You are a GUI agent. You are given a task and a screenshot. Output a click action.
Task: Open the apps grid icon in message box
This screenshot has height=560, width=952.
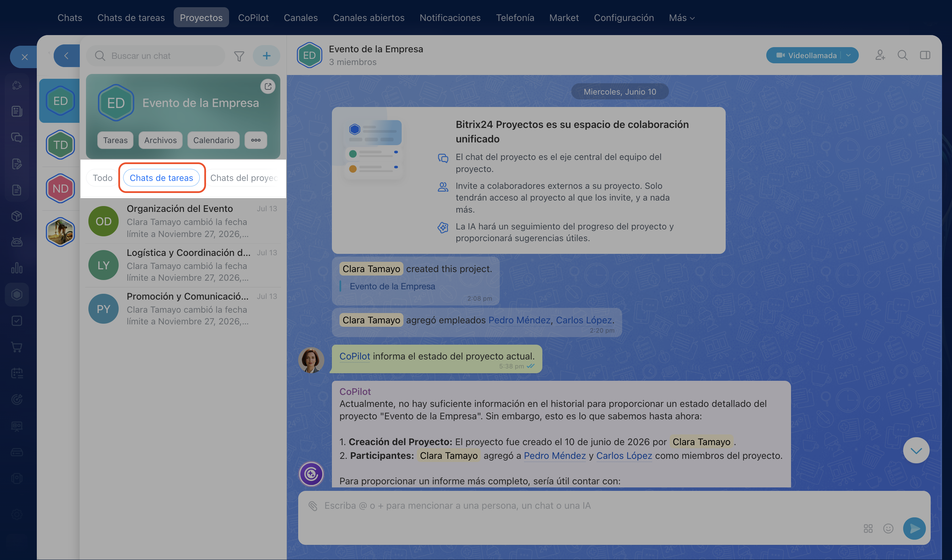(x=868, y=528)
